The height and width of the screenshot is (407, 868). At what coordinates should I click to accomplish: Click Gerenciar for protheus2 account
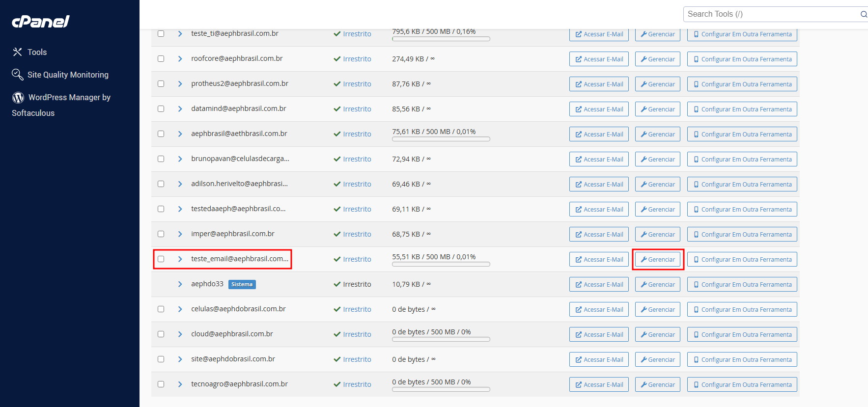point(658,84)
